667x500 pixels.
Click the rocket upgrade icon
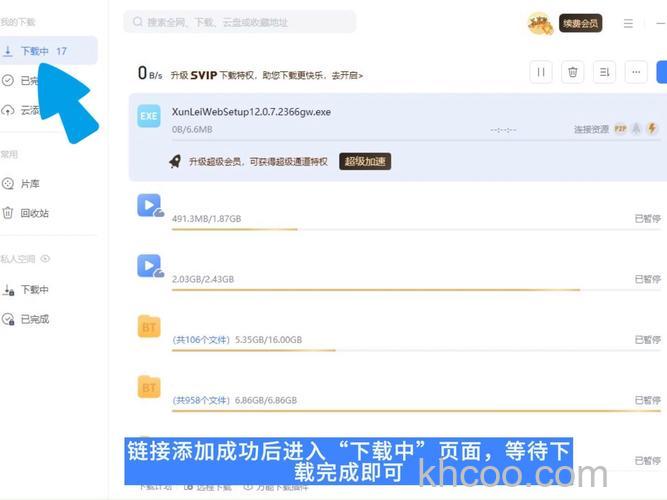[x=175, y=161]
